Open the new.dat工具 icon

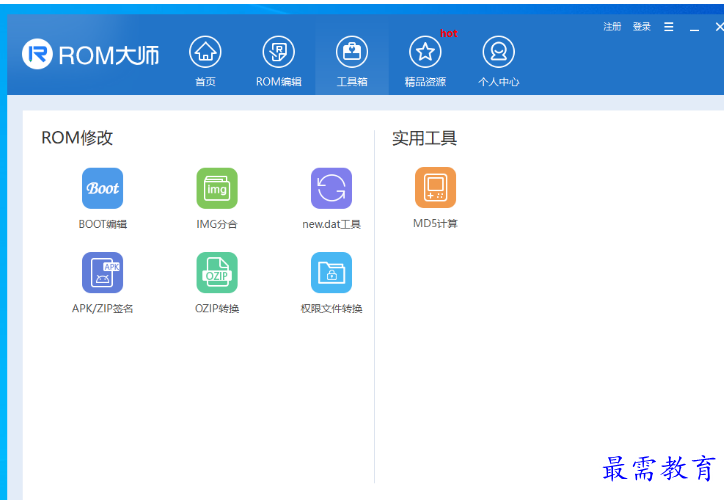point(332,188)
